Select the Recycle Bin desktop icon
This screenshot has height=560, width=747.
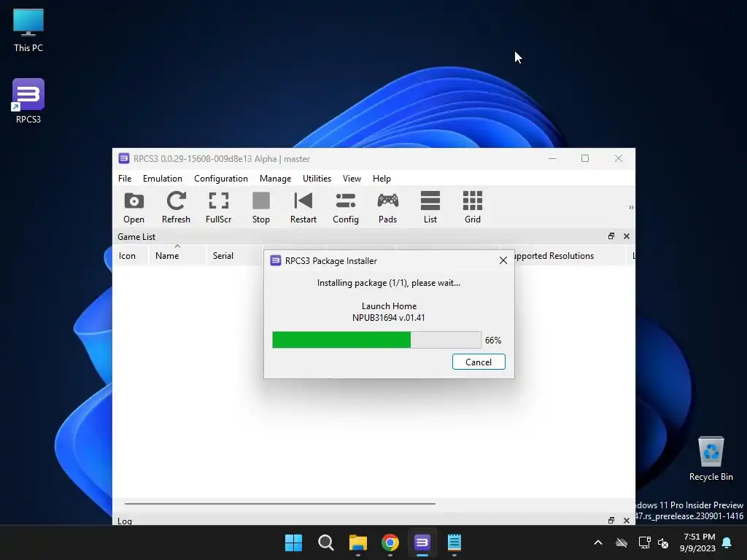point(711,459)
